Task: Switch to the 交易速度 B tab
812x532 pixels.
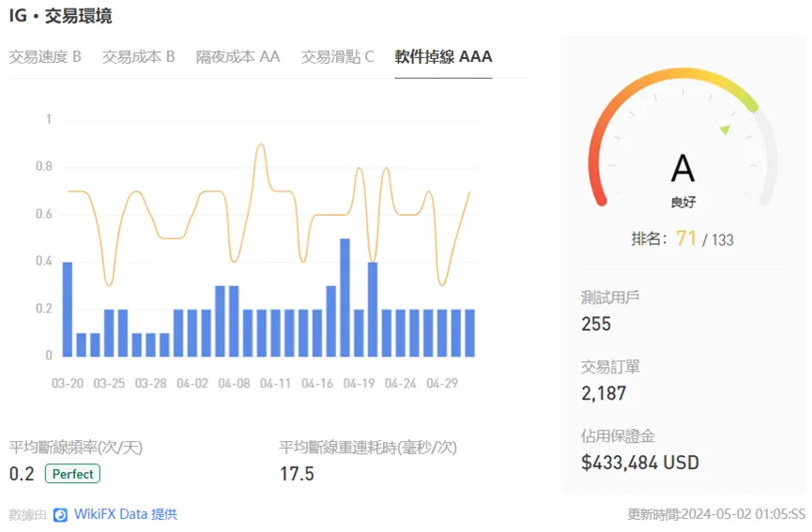Action: coord(45,56)
